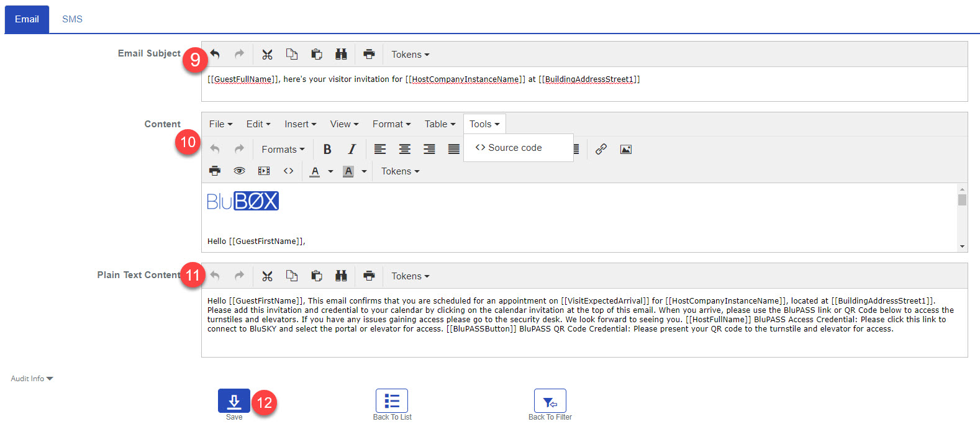
Task: Redo in the Content editor toolbar
Action: 239,149
